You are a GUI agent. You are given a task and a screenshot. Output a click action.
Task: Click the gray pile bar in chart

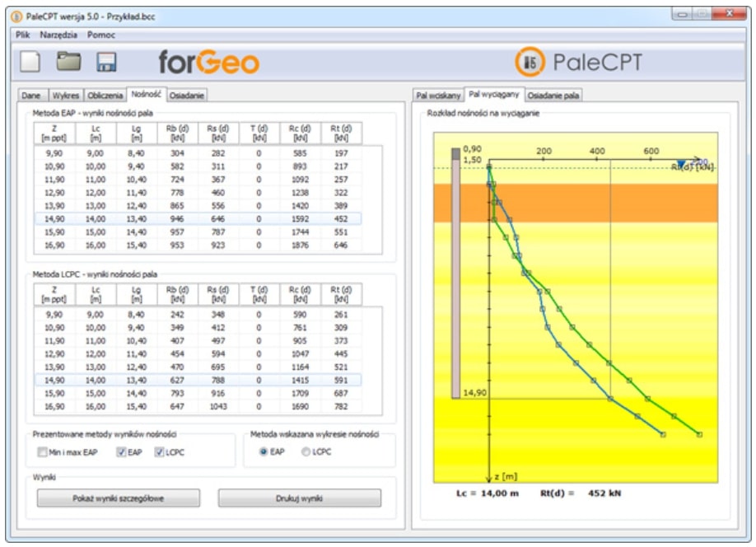455,272
